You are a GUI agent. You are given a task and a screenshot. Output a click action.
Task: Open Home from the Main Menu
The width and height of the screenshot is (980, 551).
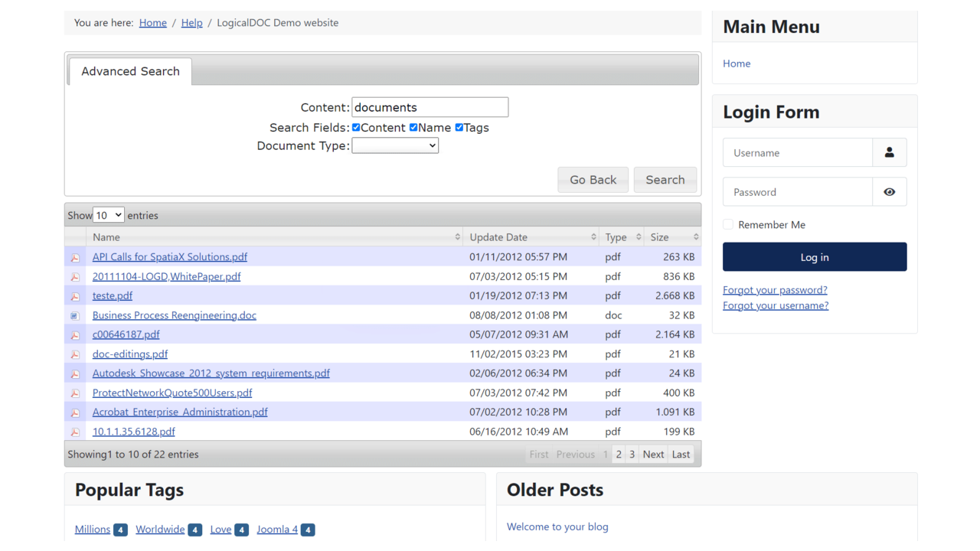pyautogui.click(x=736, y=64)
